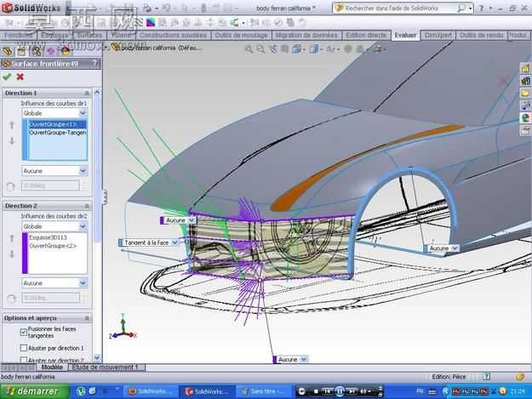The width and height of the screenshot is (532, 399).
Task: Collapse the Direction 2 section
Action: click(x=87, y=206)
